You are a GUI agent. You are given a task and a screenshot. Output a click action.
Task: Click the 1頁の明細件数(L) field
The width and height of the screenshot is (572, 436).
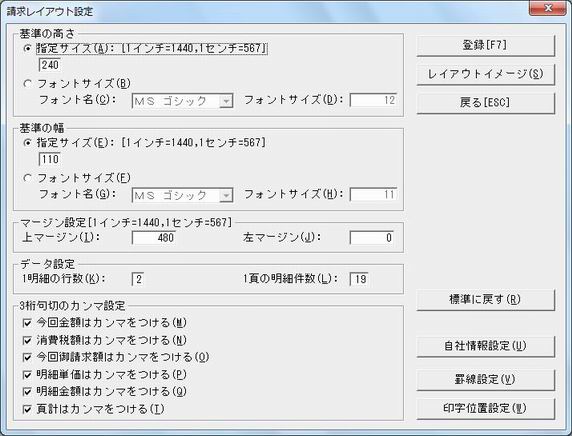359,279
